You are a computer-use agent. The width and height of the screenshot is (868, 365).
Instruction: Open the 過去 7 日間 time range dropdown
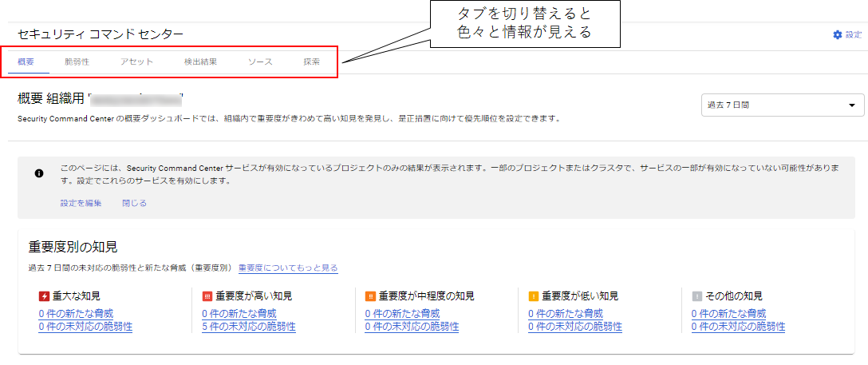pyautogui.click(x=783, y=105)
